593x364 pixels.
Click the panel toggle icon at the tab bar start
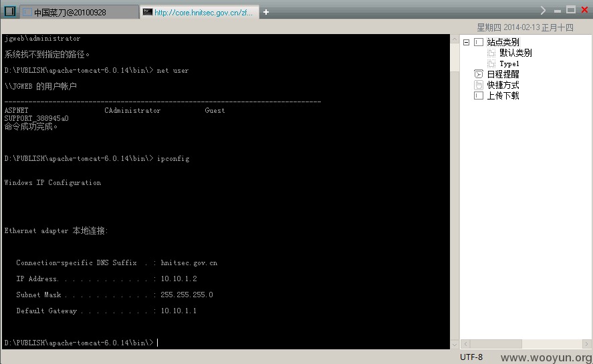pos(10,11)
